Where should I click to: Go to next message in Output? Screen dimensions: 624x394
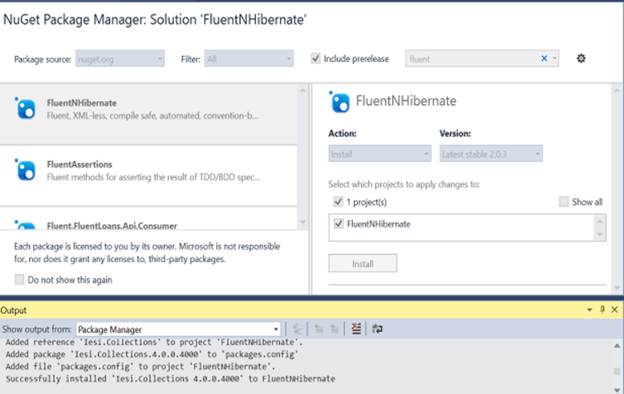(334, 329)
